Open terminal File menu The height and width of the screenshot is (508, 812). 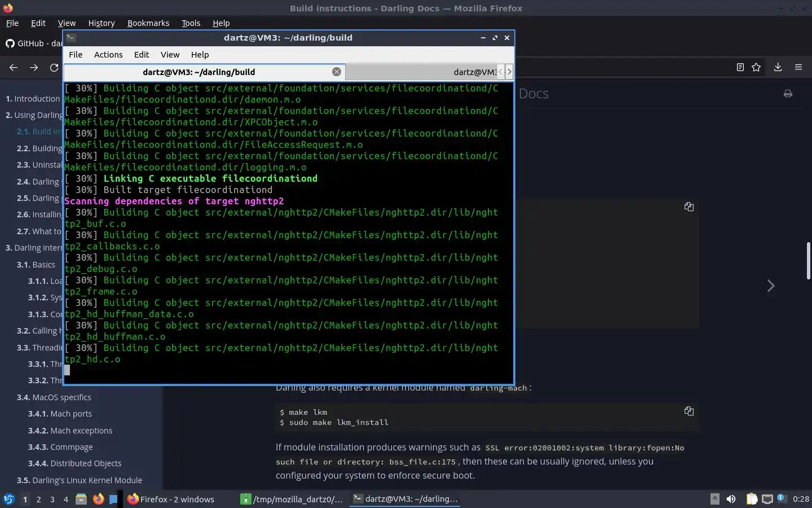point(76,55)
